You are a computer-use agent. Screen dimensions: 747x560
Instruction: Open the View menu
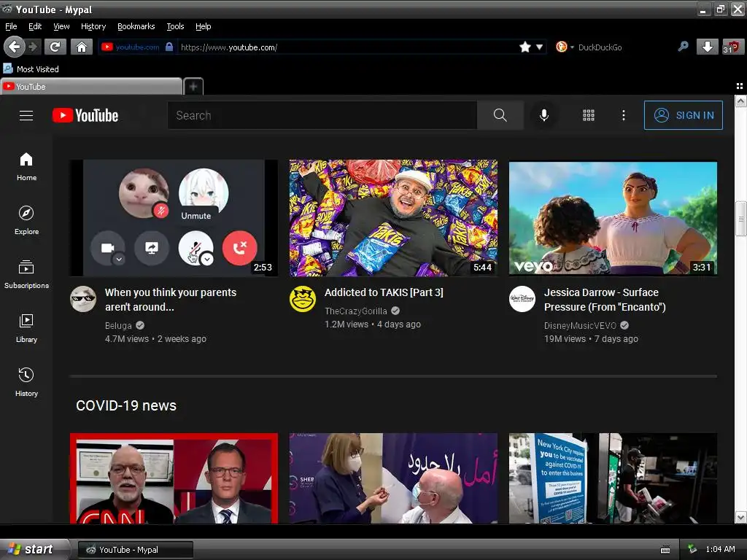61,26
